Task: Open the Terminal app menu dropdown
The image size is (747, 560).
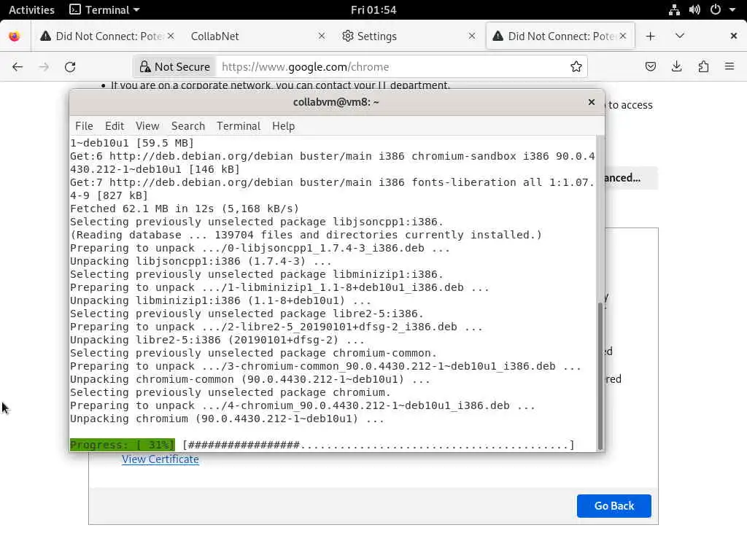Action: 104,10
